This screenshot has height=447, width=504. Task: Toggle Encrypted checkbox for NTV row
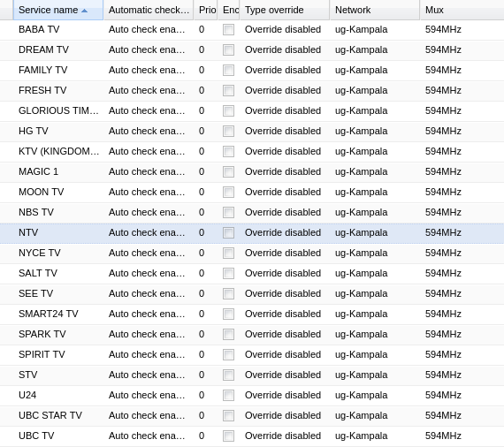(x=228, y=233)
